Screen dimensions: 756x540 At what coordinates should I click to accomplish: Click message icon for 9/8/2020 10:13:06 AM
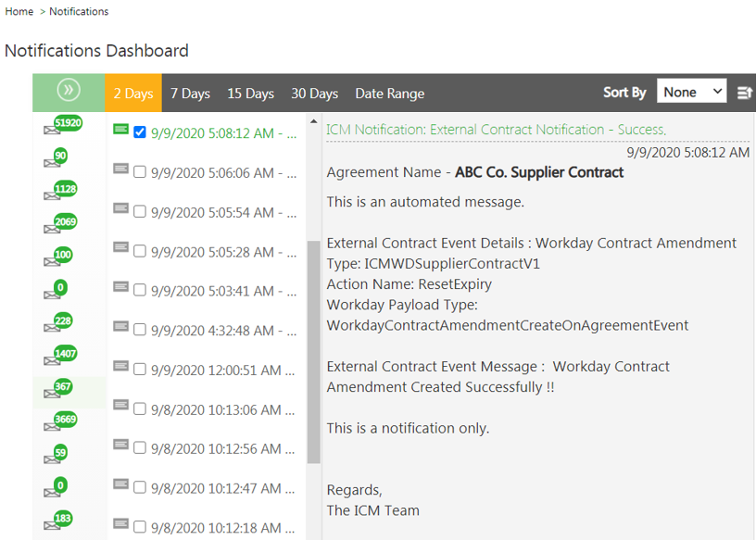121,405
